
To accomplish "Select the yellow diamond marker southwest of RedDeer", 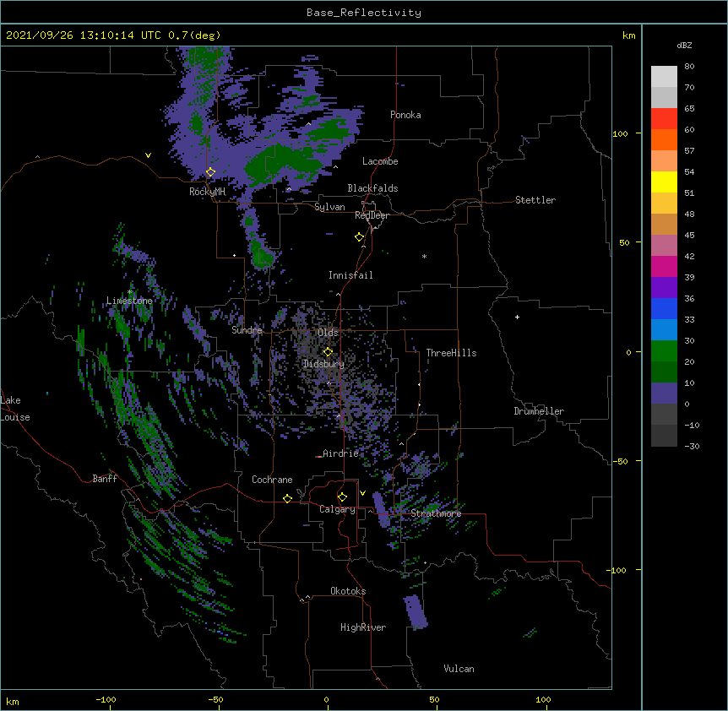I will coord(359,237).
